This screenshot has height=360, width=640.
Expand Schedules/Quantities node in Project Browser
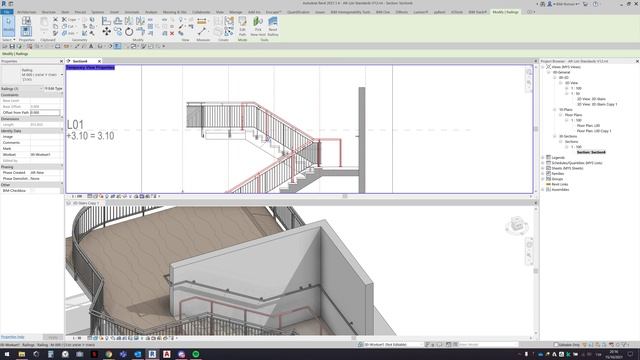click(543, 162)
